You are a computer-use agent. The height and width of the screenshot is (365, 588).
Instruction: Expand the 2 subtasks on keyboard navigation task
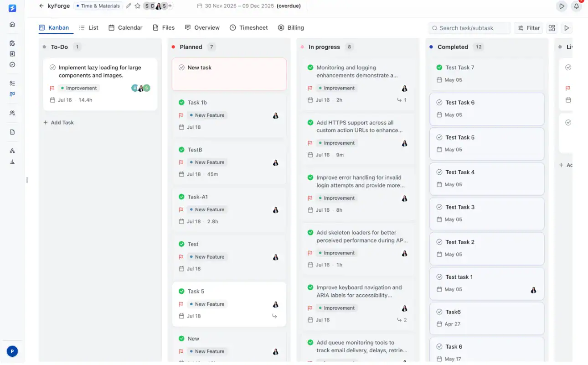coord(402,320)
